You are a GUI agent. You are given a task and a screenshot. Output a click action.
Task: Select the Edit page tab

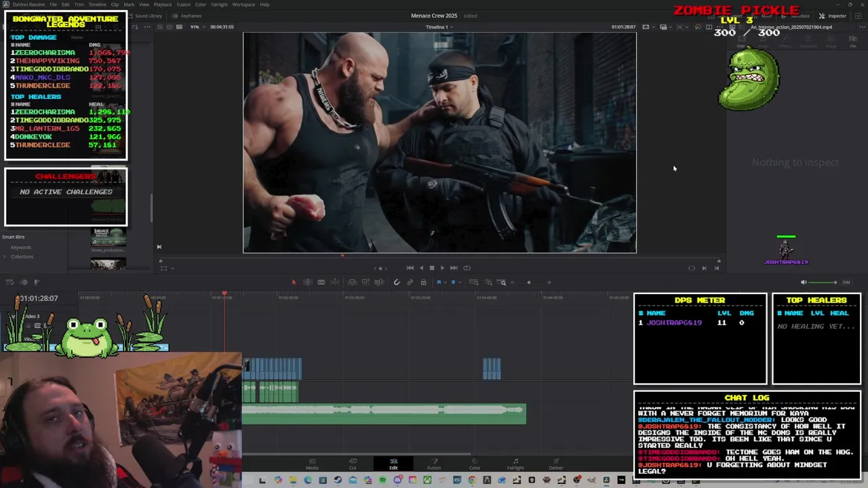pos(393,464)
